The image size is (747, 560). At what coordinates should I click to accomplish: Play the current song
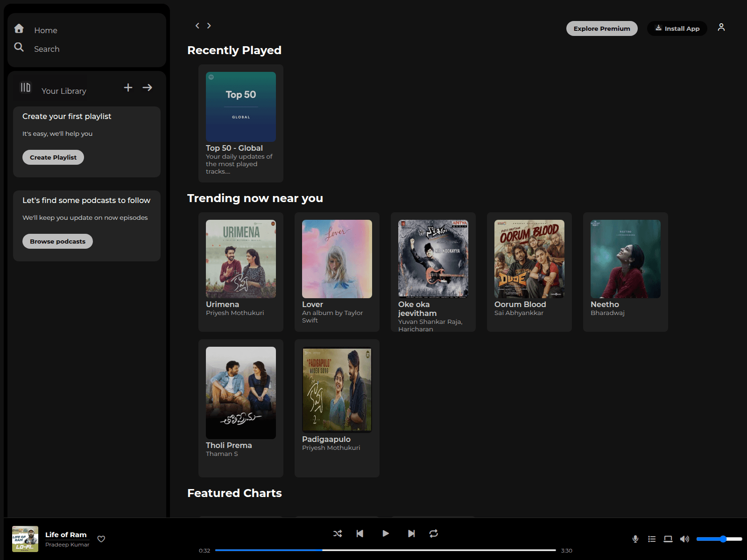coord(385,533)
